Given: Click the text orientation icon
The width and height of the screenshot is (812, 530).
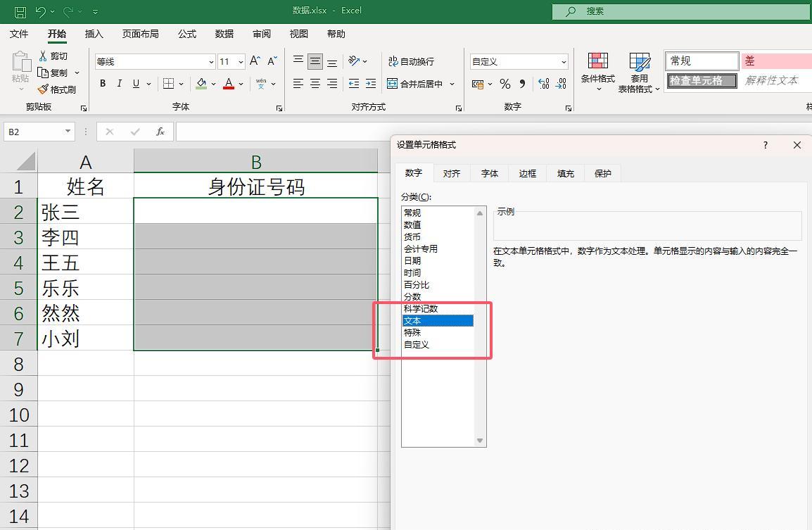Looking at the screenshot, I should (354, 61).
